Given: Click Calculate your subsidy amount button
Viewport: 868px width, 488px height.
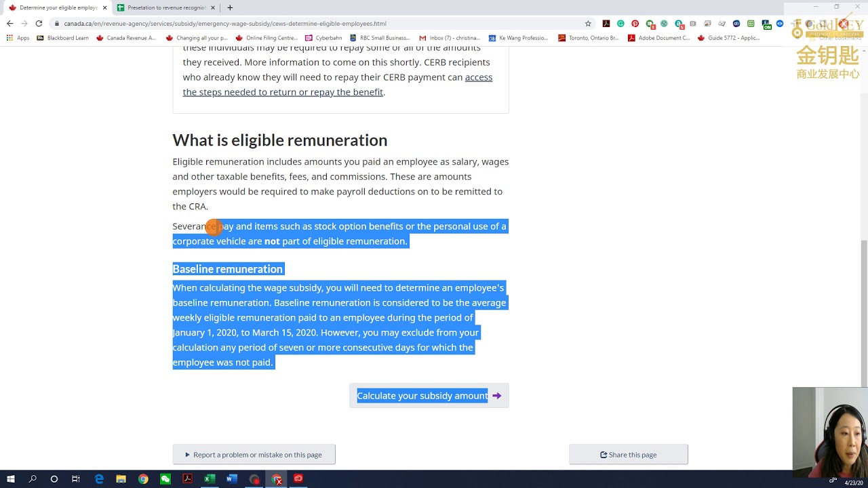Looking at the screenshot, I should [429, 396].
